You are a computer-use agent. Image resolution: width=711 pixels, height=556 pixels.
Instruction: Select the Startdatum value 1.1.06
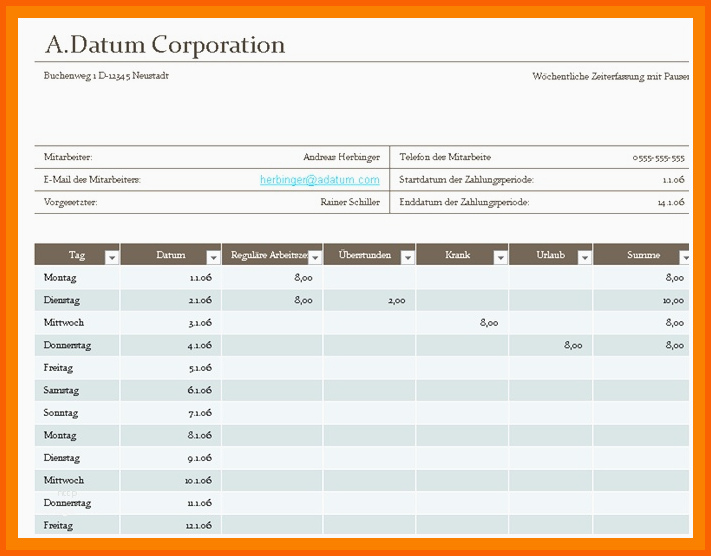pyautogui.click(x=673, y=180)
